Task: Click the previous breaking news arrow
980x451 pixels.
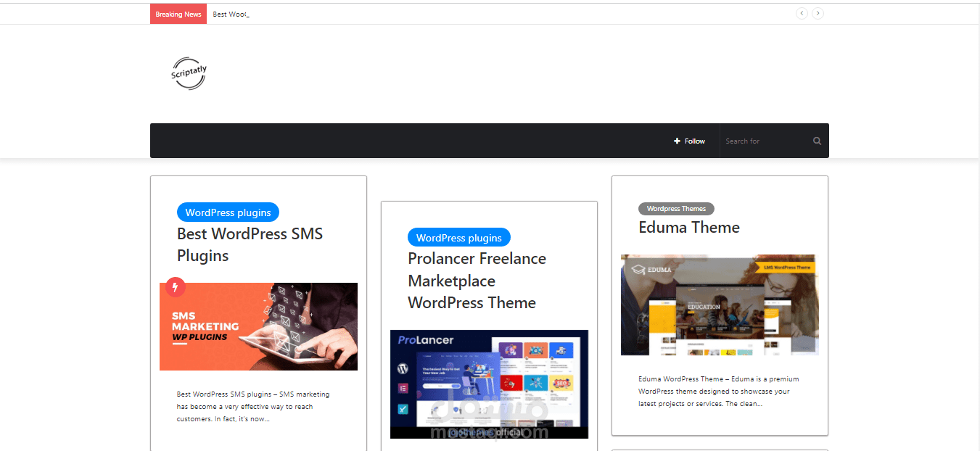Action: [x=802, y=13]
